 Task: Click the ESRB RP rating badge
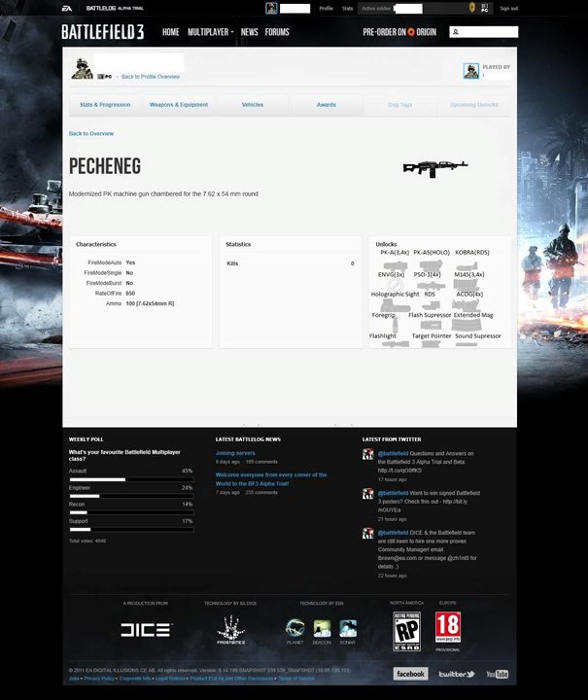click(x=407, y=631)
